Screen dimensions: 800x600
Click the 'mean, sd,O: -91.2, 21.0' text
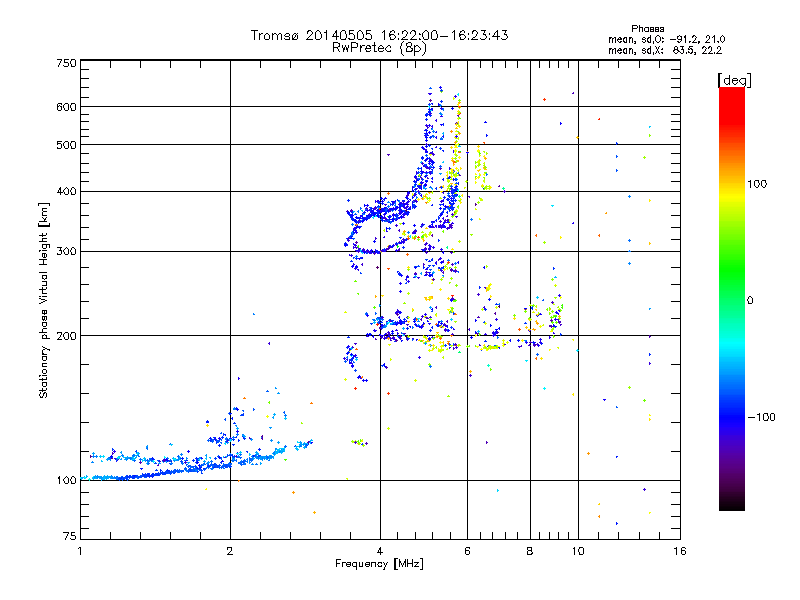(666, 39)
